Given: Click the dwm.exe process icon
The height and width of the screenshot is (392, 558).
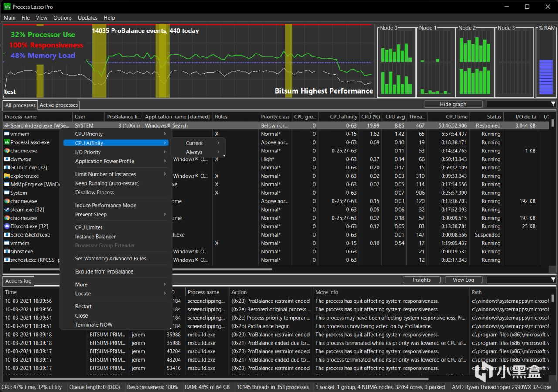Looking at the screenshot, I should (7, 159).
